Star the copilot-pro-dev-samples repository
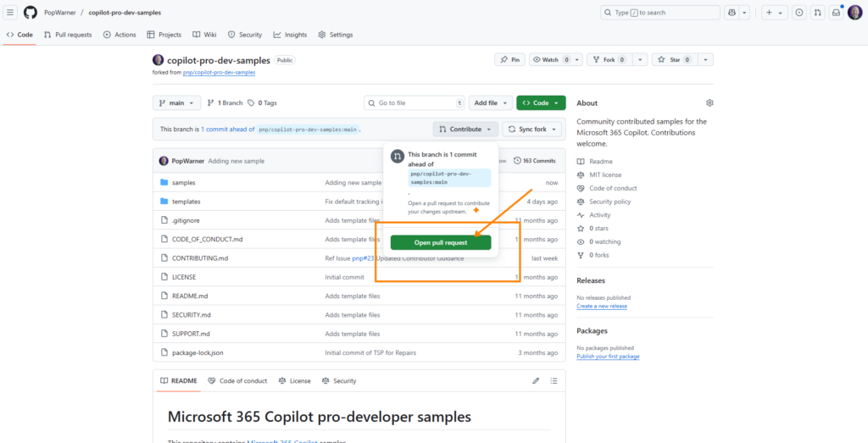Image resolution: width=868 pixels, height=443 pixels. pyautogui.click(x=676, y=60)
